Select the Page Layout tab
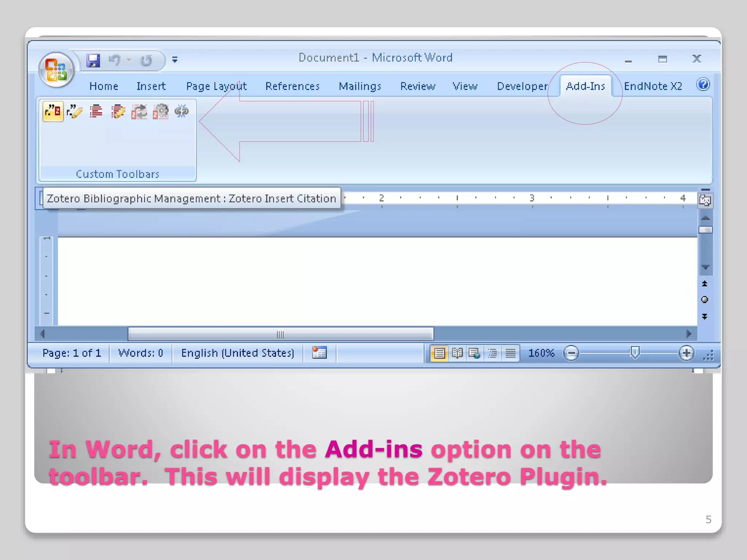Image resolution: width=747 pixels, height=560 pixels. pyautogui.click(x=216, y=86)
